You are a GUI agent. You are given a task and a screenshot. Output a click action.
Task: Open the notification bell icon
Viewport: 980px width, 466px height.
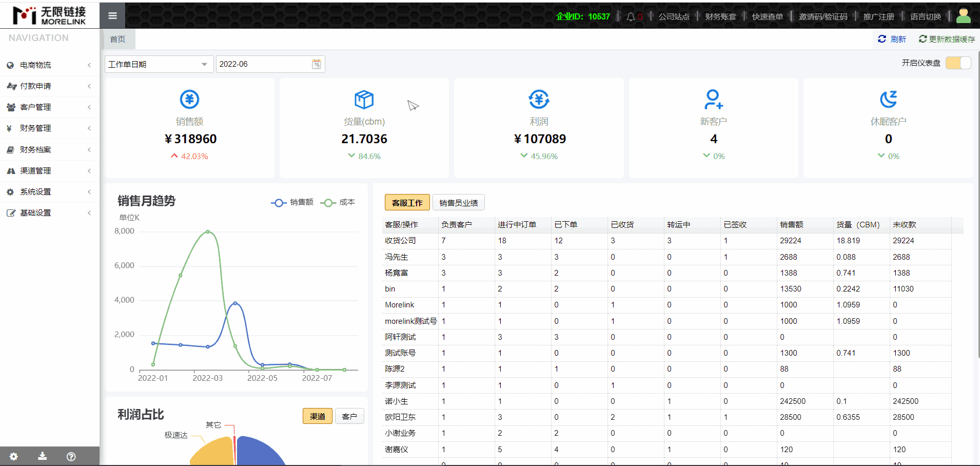[631, 15]
